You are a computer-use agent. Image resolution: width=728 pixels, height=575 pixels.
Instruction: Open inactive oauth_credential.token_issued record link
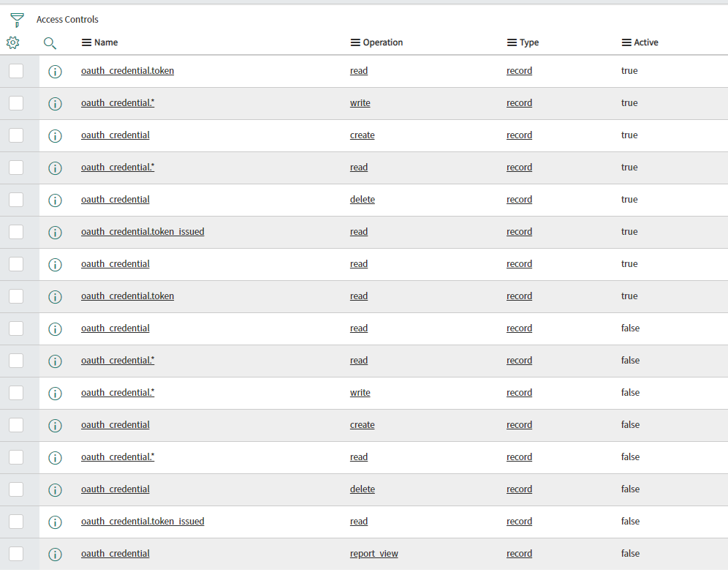coord(143,522)
